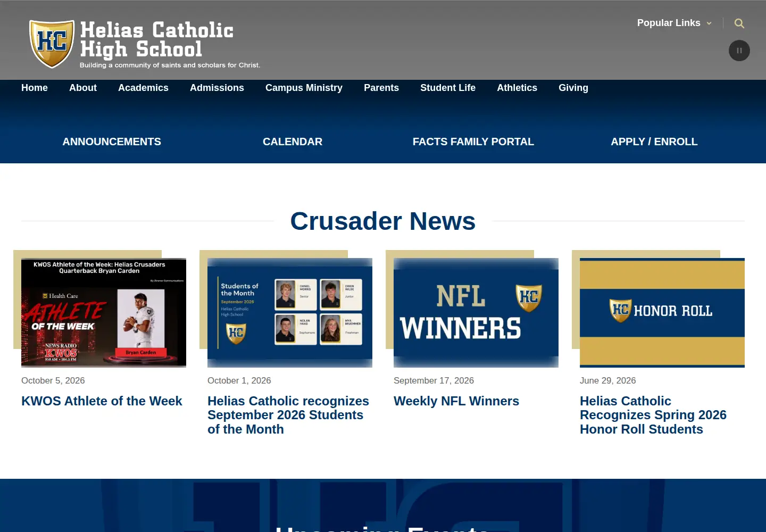Click the Popular Links chevron arrow
The image size is (766, 532).
coord(709,23)
